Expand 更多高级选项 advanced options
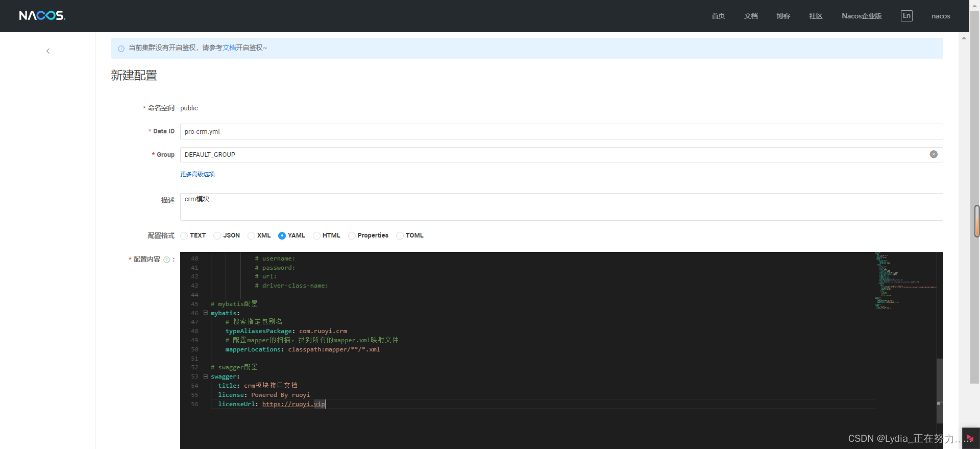980x449 pixels. pos(198,174)
